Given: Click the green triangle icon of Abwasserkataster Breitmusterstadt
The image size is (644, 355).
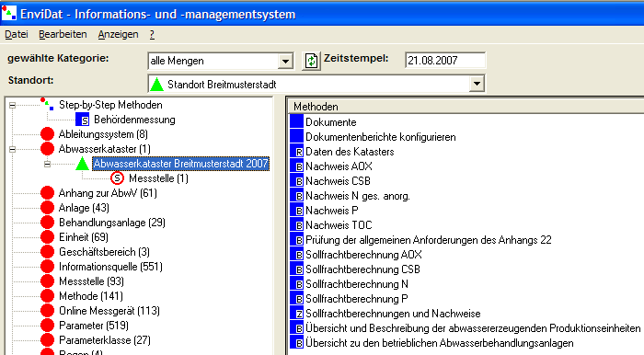Looking at the screenshot, I should (x=82, y=164).
